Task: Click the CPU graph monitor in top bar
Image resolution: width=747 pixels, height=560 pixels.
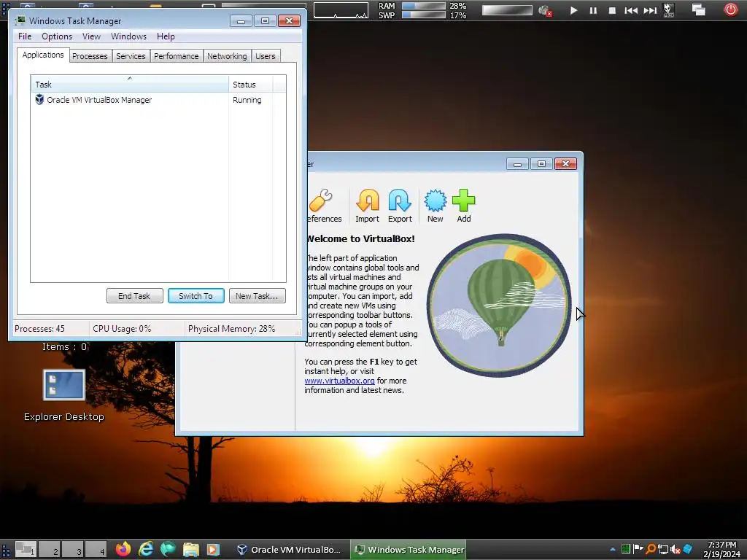Action: pos(341,10)
